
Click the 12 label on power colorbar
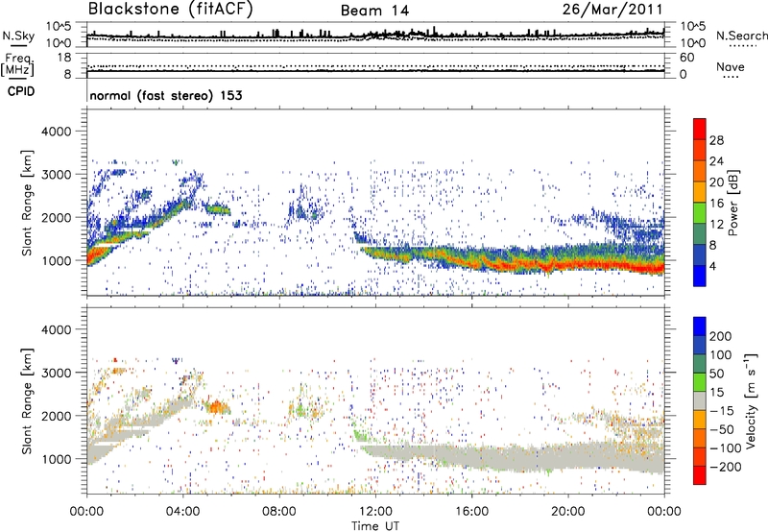(x=716, y=225)
